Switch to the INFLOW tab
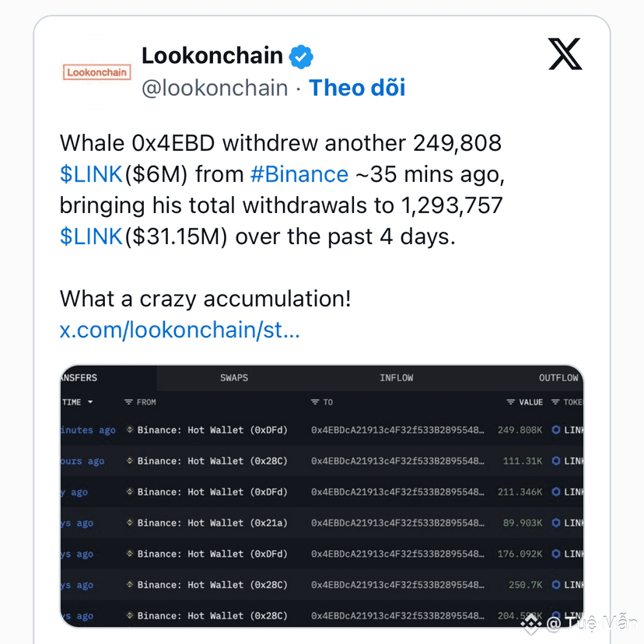 click(x=397, y=378)
